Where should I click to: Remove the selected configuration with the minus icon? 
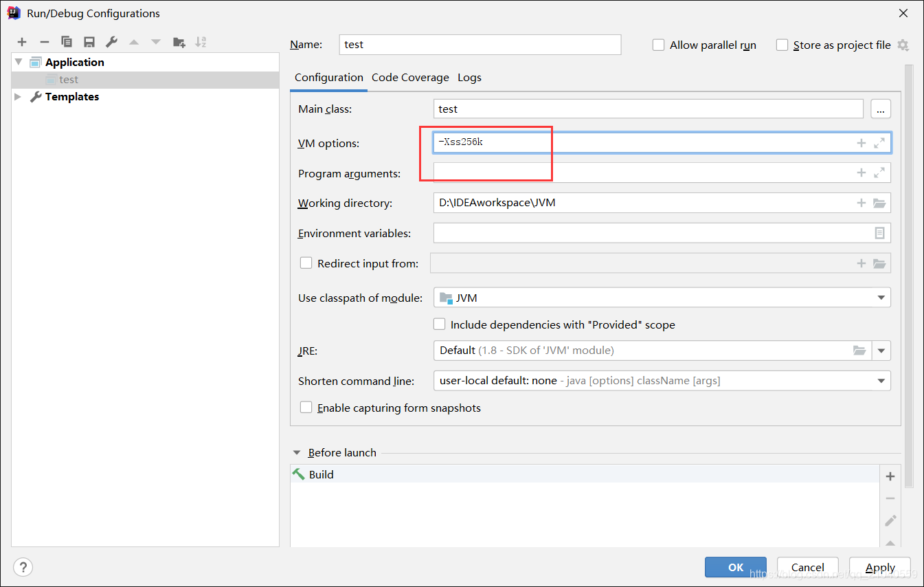tap(44, 43)
